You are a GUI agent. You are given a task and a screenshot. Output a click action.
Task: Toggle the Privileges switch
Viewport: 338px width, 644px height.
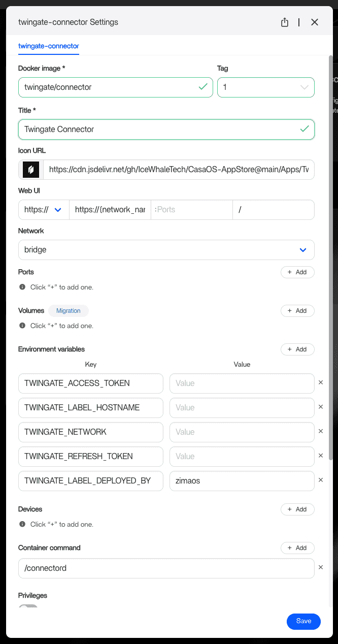pyautogui.click(x=28, y=607)
